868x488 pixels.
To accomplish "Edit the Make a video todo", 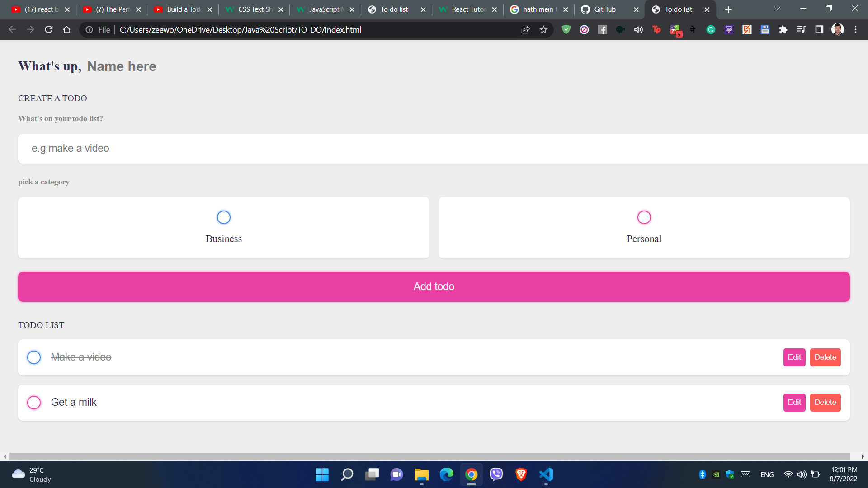I will [x=794, y=357].
